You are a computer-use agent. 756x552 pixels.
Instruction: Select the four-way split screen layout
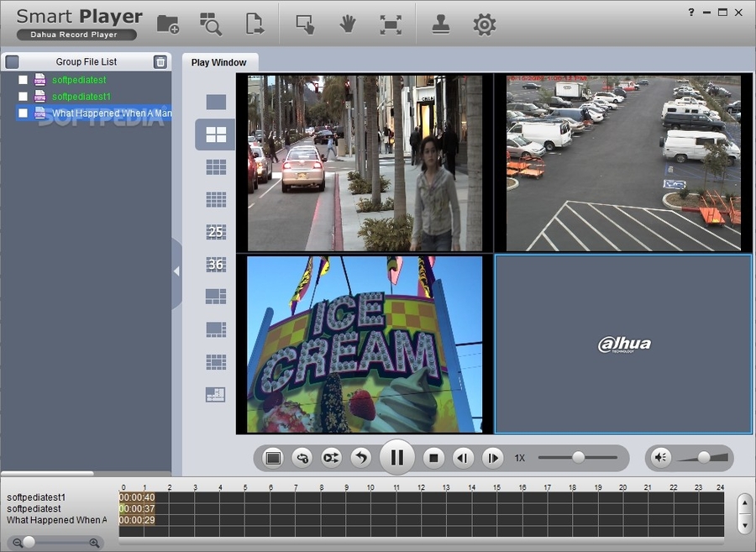[x=215, y=134]
